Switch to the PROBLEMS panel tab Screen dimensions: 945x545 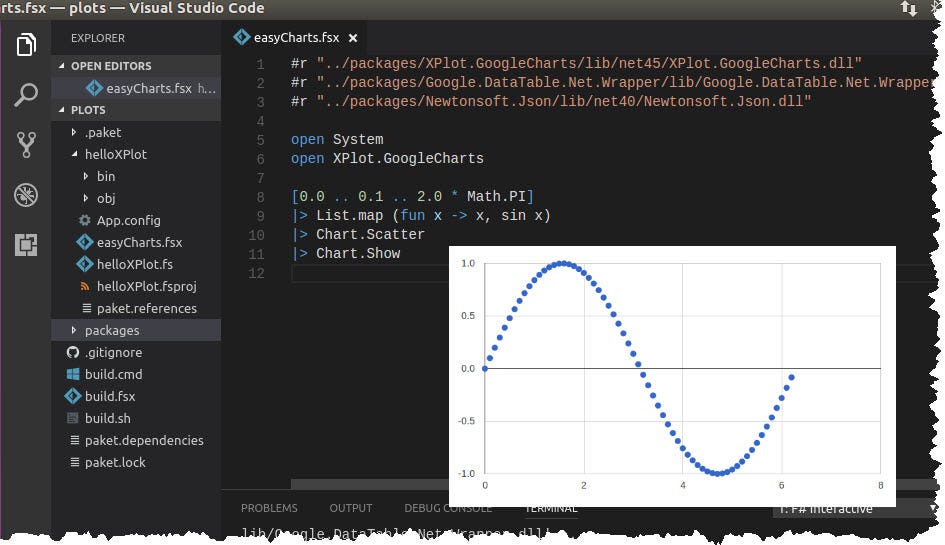pos(269,508)
